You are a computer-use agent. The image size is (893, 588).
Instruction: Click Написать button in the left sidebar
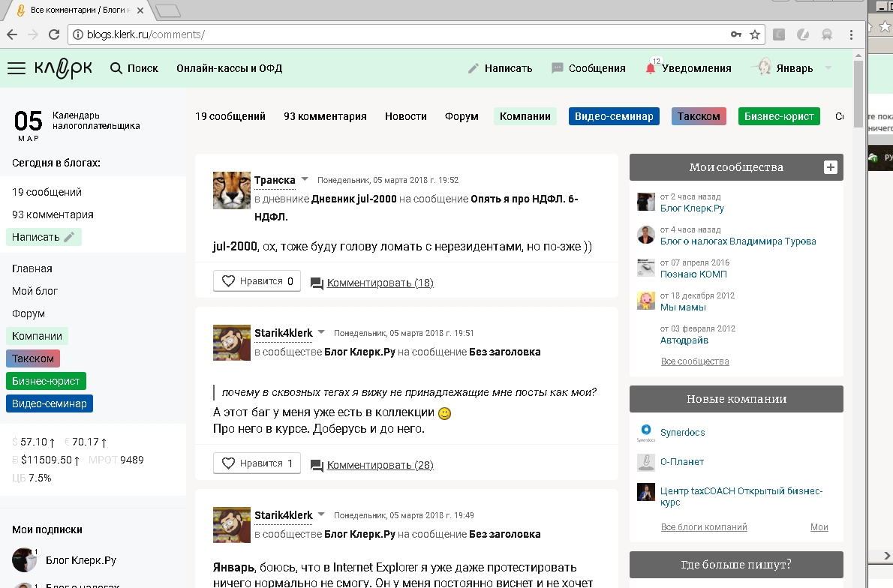(44, 237)
